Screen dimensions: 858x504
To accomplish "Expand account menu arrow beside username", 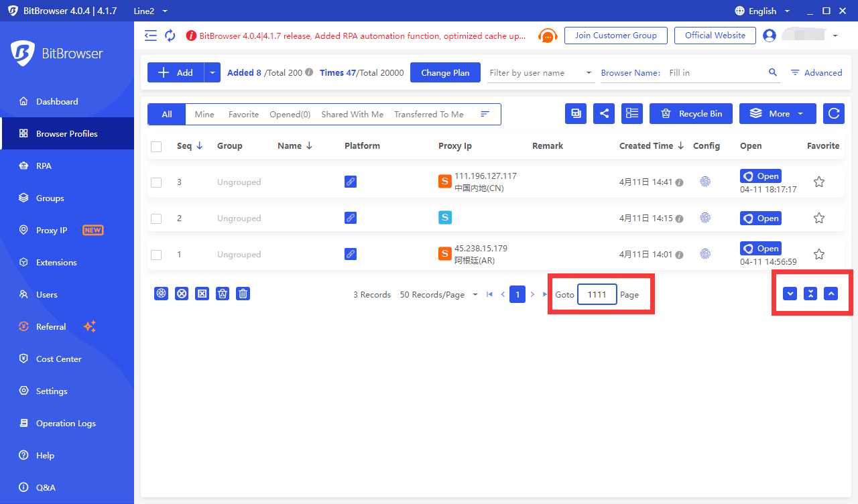I will (835, 36).
